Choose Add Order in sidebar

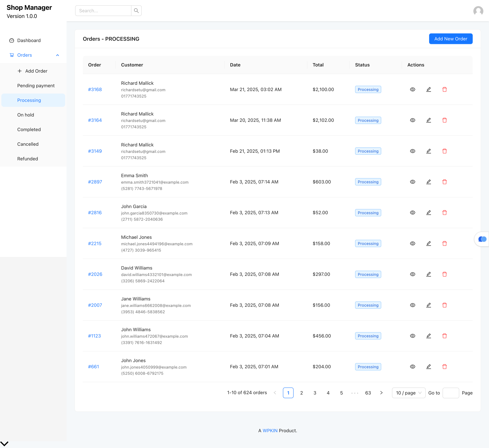(x=33, y=71)
